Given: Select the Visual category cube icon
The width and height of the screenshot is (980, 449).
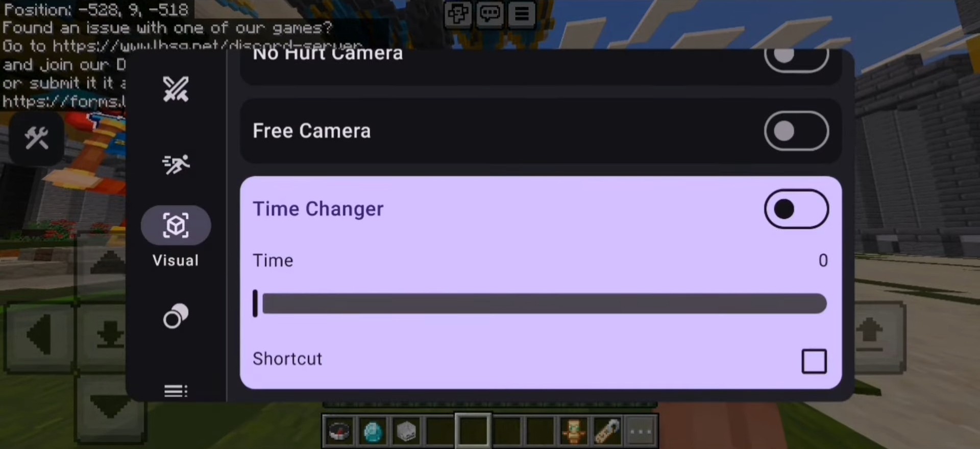Looking at the screenshot, I should coord(176,225).
